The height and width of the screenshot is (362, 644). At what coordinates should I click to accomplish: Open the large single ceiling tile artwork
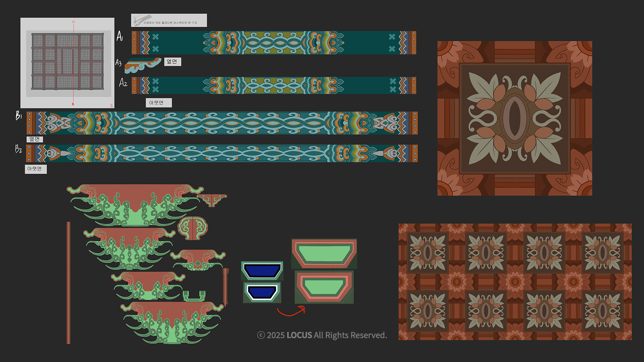[x=515, y=118]
